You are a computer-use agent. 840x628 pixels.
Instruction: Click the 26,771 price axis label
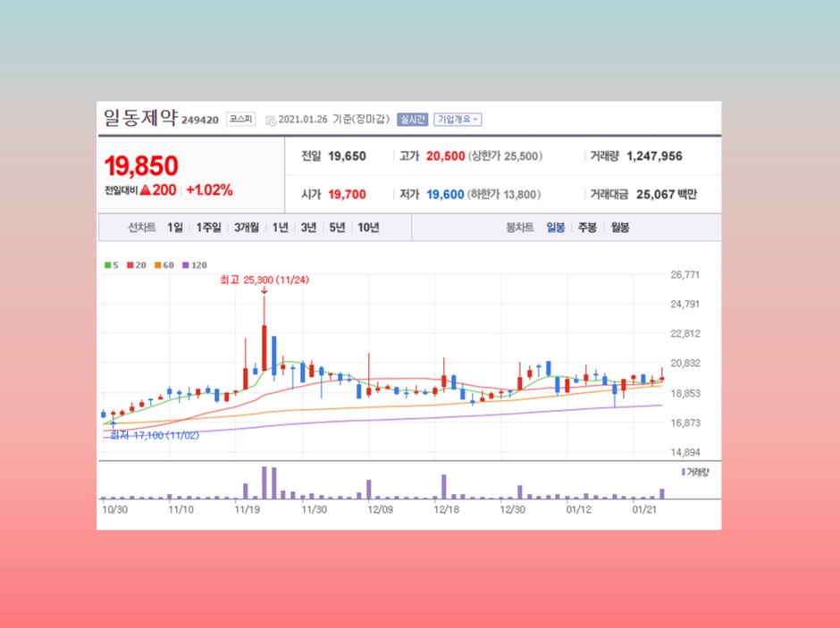pyautogui.click(x=685, y=274)
